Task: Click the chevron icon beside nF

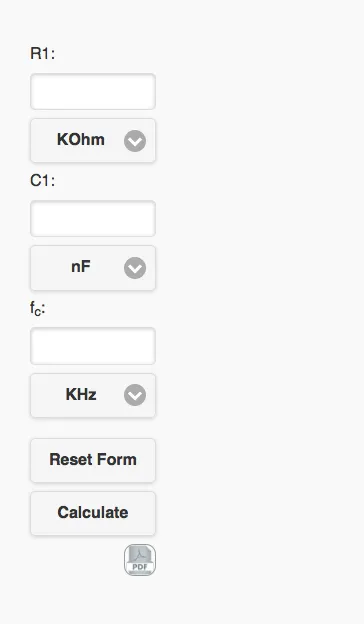Action: 135,268
